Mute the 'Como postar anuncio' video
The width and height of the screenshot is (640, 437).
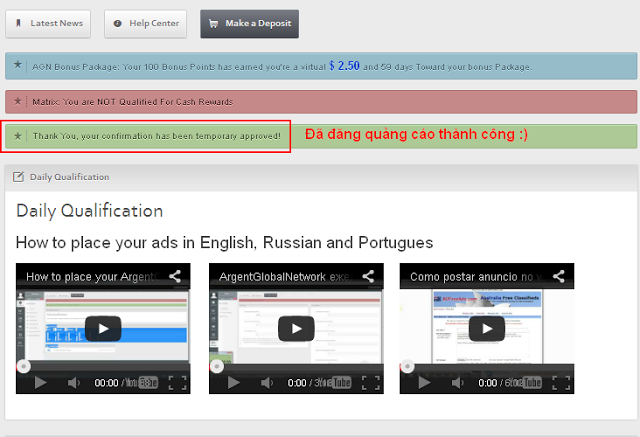click(457, 383)
